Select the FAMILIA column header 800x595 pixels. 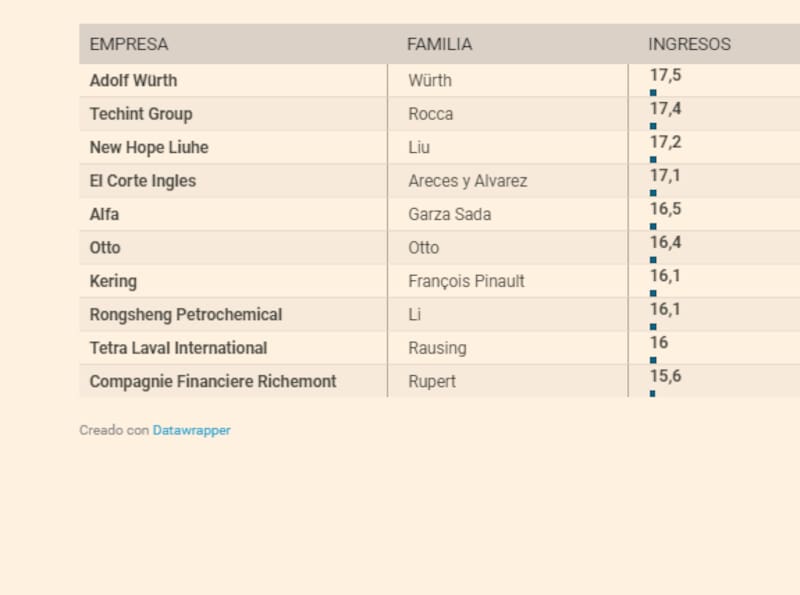click(x=439, y=45)
